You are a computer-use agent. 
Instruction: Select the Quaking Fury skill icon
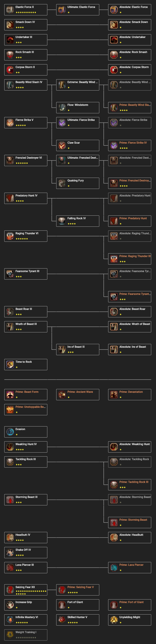coord(62,183)
